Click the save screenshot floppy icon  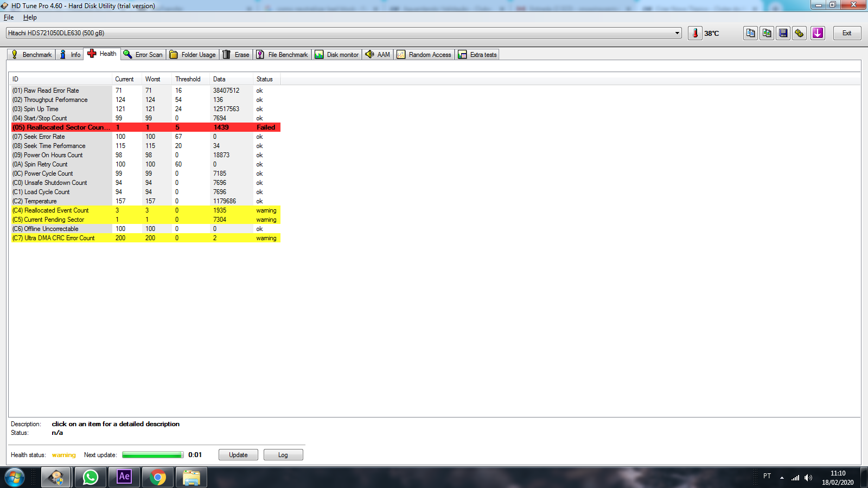(x=783, y=33)
